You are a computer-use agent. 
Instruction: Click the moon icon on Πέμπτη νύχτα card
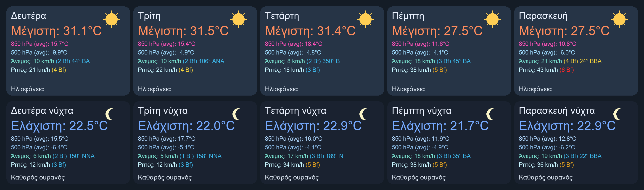[x=491, y=114]
